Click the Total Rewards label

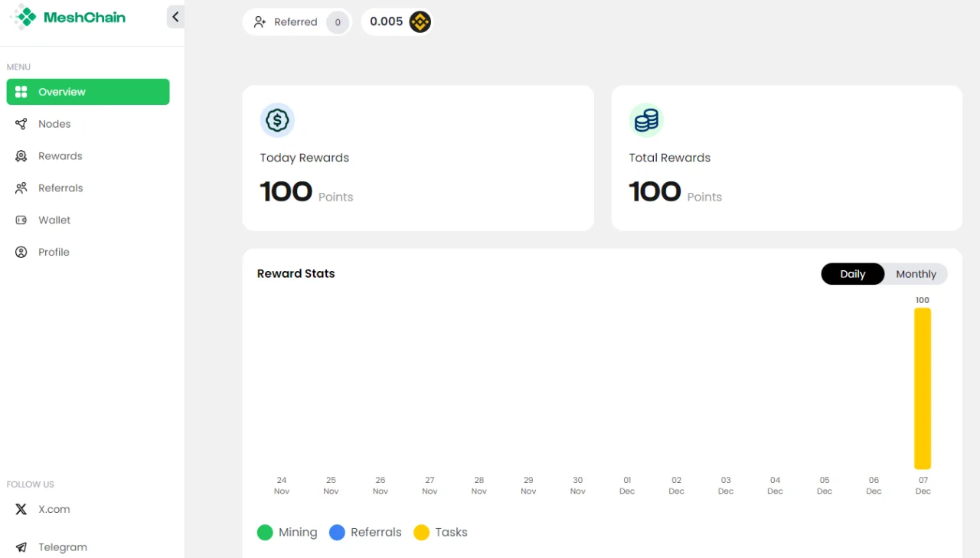click(x=670, y=158)
